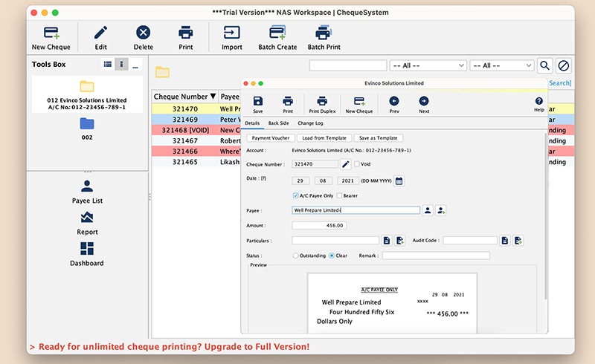Sort by Cheque Number column header arrow
Image resolution: width=595 pixels, height=364 pixels.
[213, 97]
